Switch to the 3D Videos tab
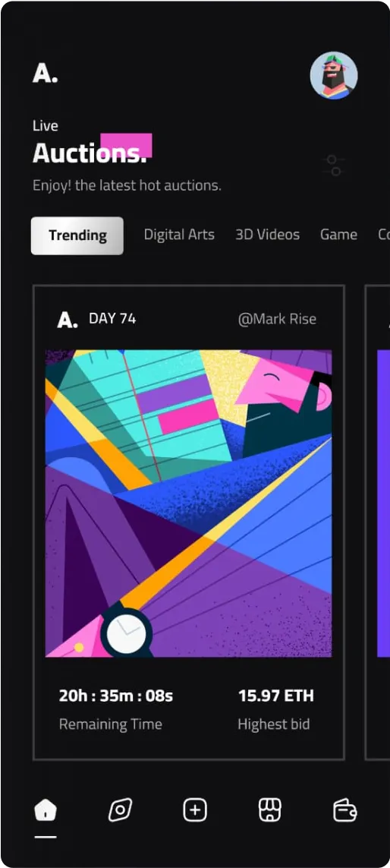This screenshot has width=390, height=868. click(268, 235)
